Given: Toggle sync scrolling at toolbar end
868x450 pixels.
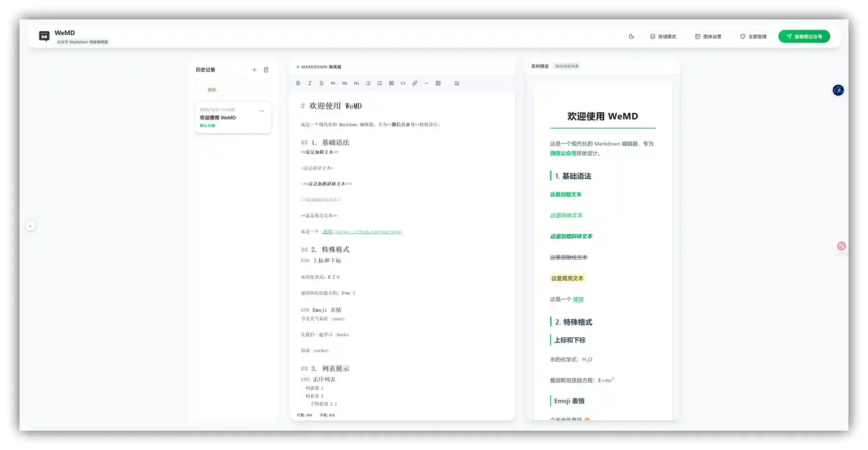Looking at the screenshot, I should pyautogui.click(x=457, y=83).
